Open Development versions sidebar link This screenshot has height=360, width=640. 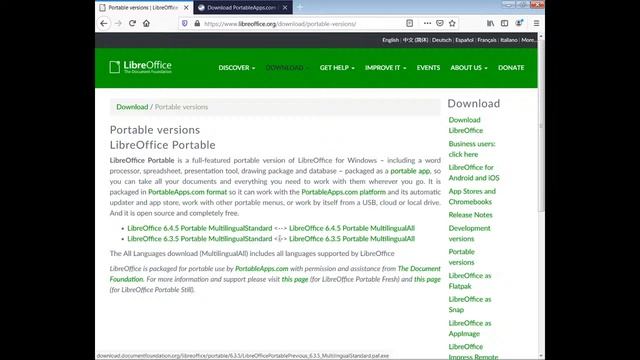(x=469, y=233)
